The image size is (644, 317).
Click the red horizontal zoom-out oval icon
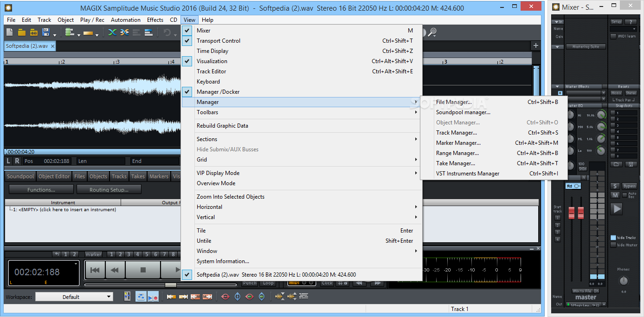(x=225, y=297)
